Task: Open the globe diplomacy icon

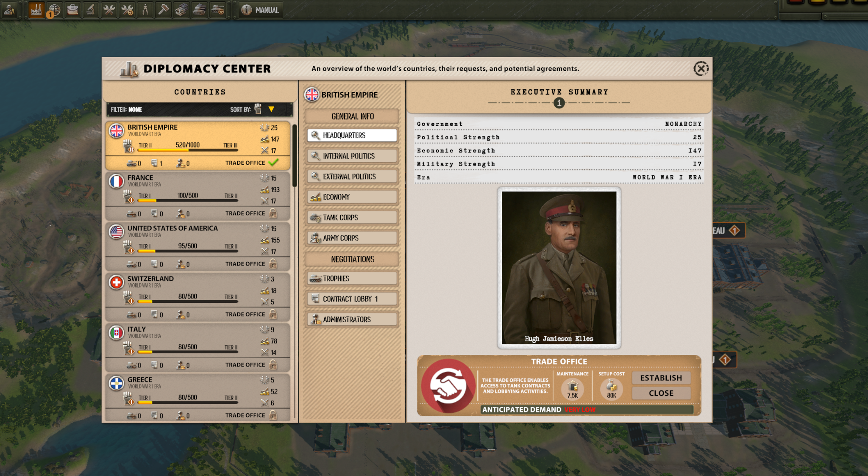Action: (x=54, y=10)
